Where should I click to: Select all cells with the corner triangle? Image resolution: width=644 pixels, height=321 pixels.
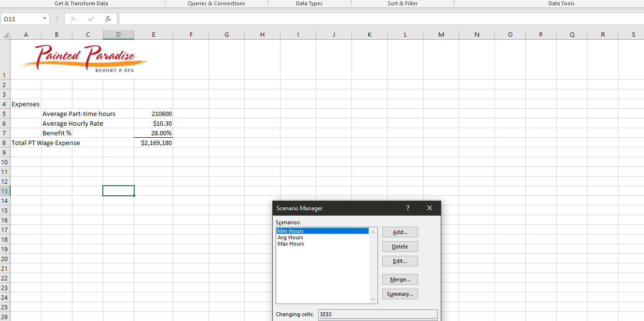tap(5, 35)
